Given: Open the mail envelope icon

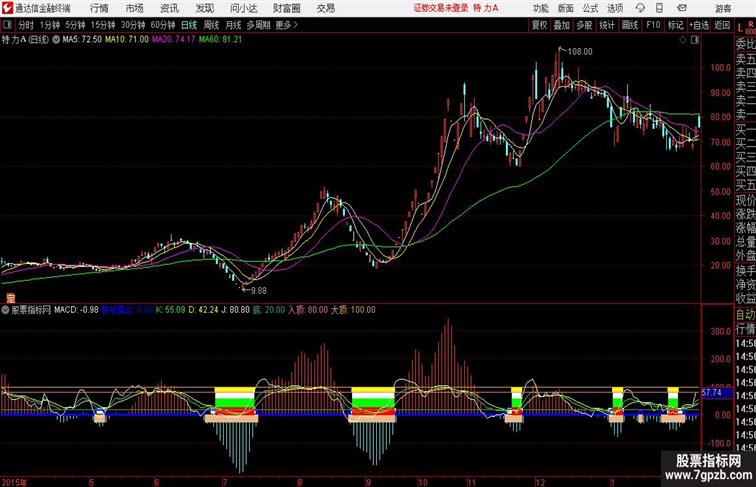Looking at the screenshot, I should tap(682, 8).
